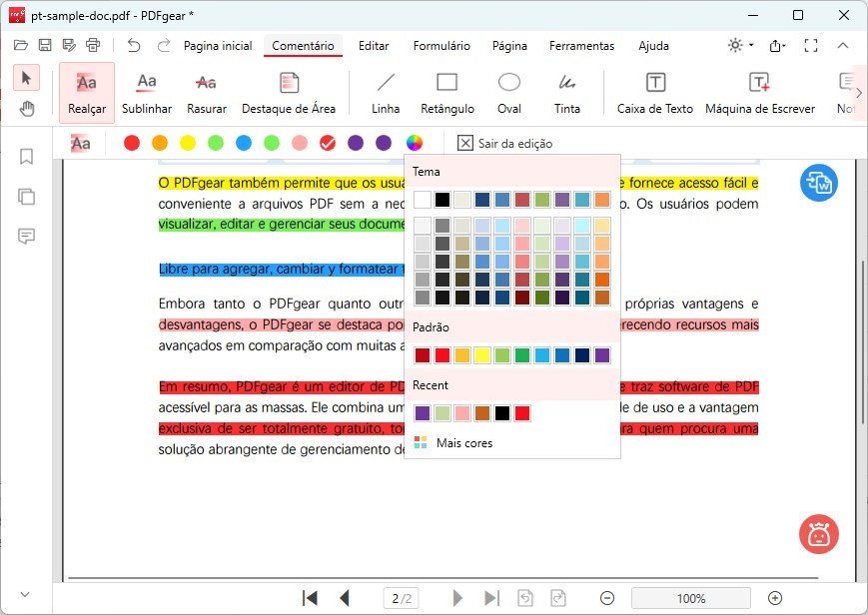
Task: Select the Sublinhar underline tool
Action: tap(147, 93)
